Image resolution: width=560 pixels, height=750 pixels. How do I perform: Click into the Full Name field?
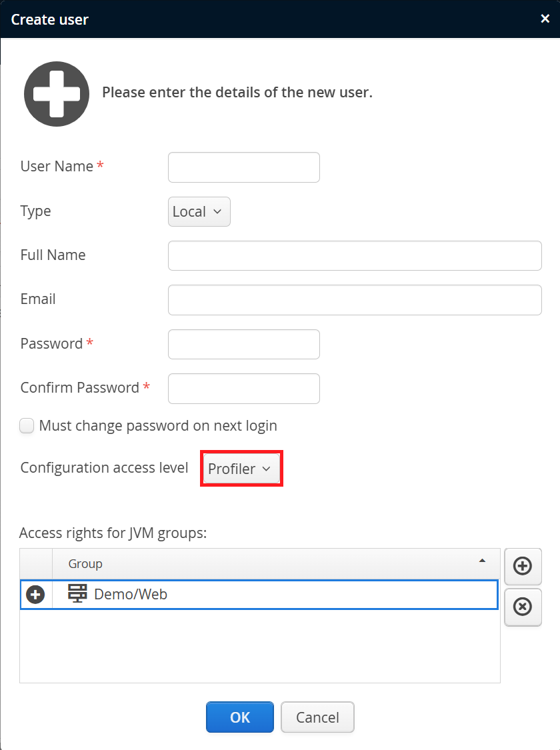[x=354, y=256]
